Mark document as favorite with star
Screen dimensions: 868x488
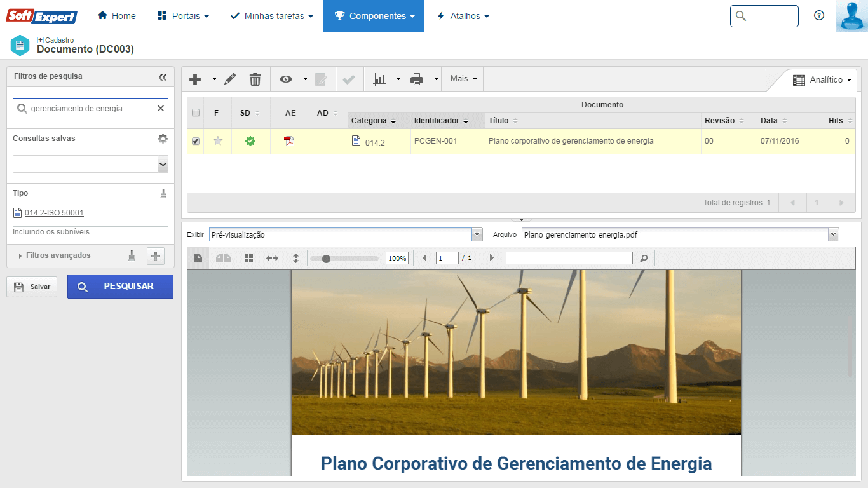218,141
